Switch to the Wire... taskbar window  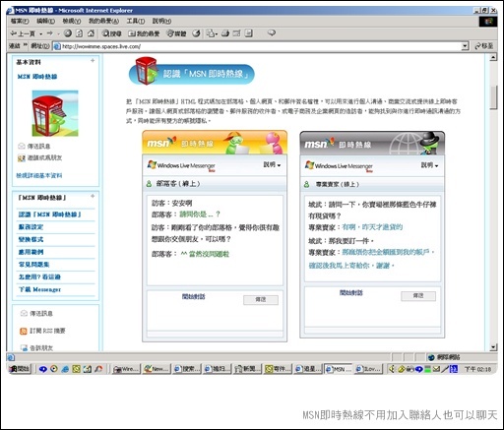126,369
